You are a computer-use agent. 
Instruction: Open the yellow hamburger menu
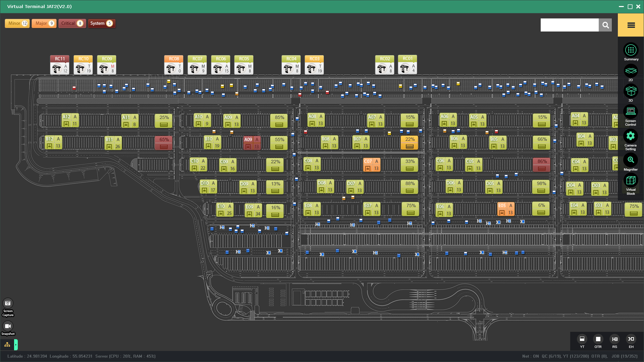point(631,25)
